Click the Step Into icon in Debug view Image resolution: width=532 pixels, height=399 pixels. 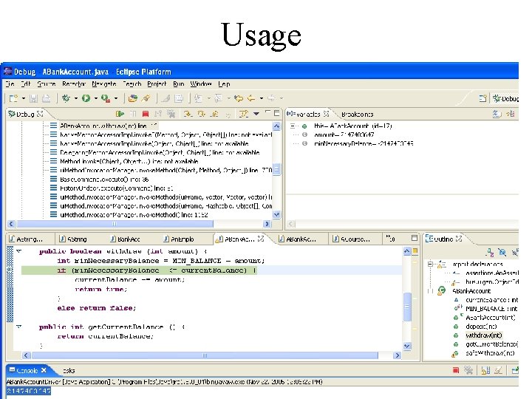click(x=188, y=114)
